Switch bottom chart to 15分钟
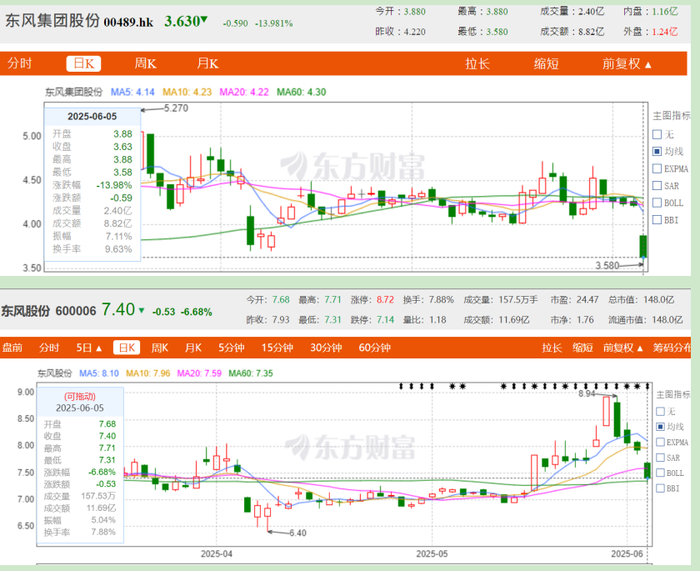 tap(277, 347)
